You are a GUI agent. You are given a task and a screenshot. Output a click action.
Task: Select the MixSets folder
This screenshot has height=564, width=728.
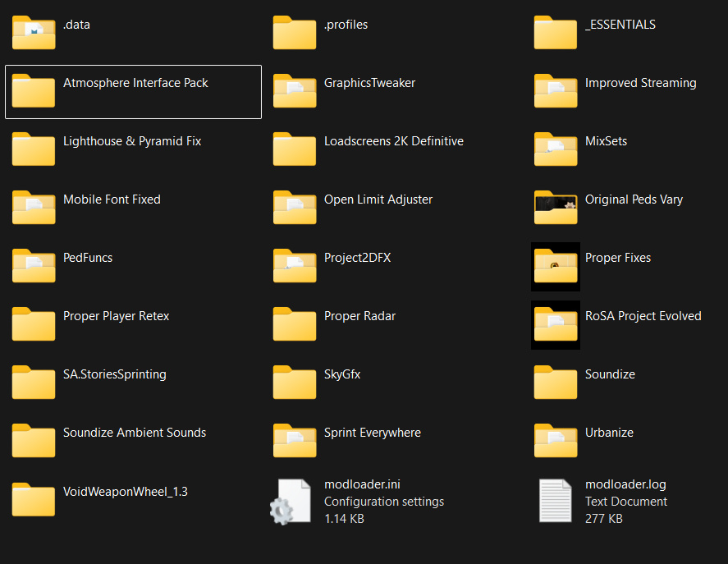click(x=606, y=141)
